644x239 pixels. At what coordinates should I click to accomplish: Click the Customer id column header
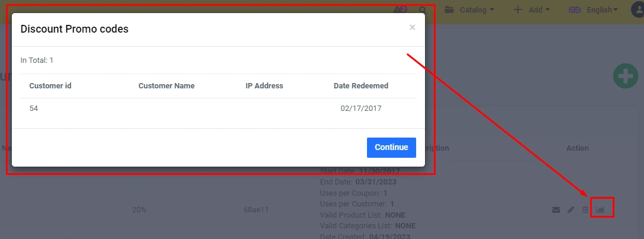tap(50, 86)
